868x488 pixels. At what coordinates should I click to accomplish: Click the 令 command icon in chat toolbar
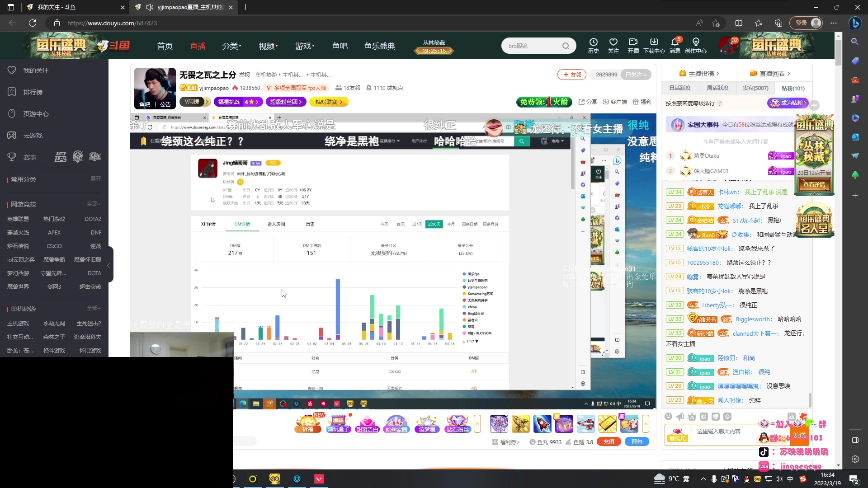tap(727, 417)
